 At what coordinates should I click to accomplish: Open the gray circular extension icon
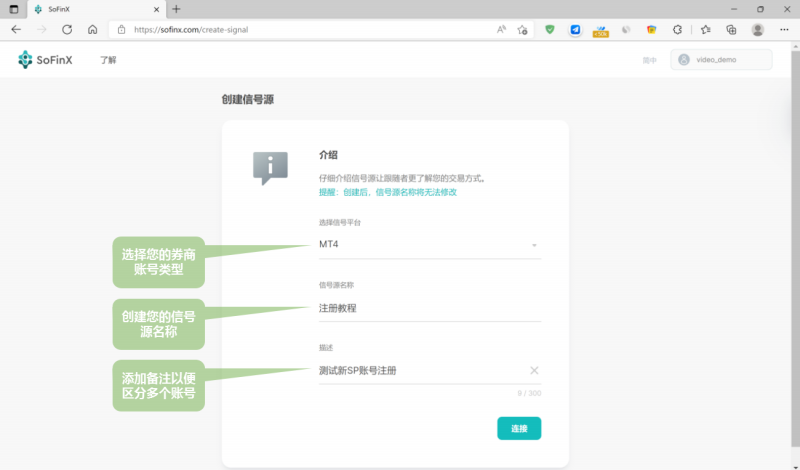[626, 30]
